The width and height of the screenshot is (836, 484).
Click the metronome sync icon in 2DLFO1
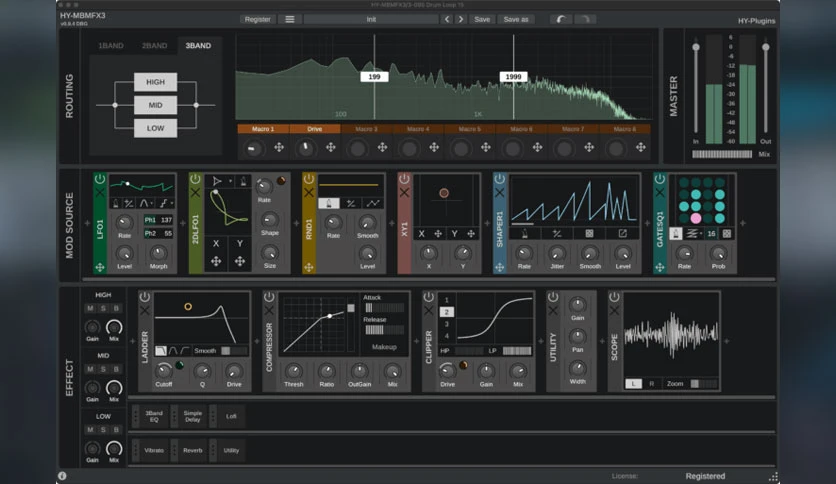pyautogui.click(x=243, y=181)
